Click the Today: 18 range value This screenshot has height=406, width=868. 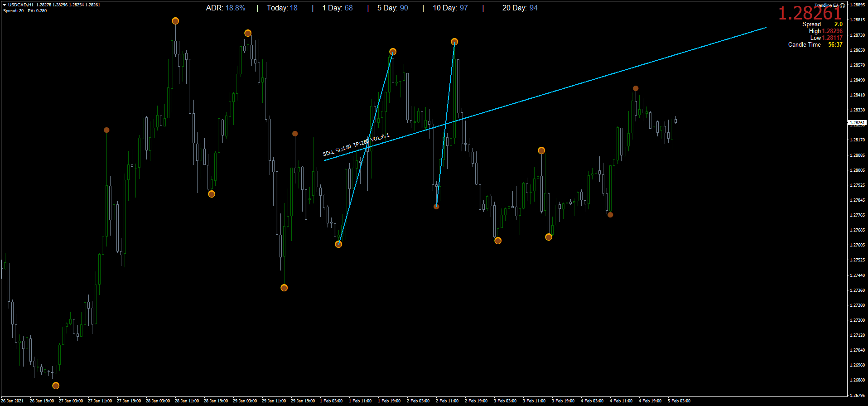point(282,8)
